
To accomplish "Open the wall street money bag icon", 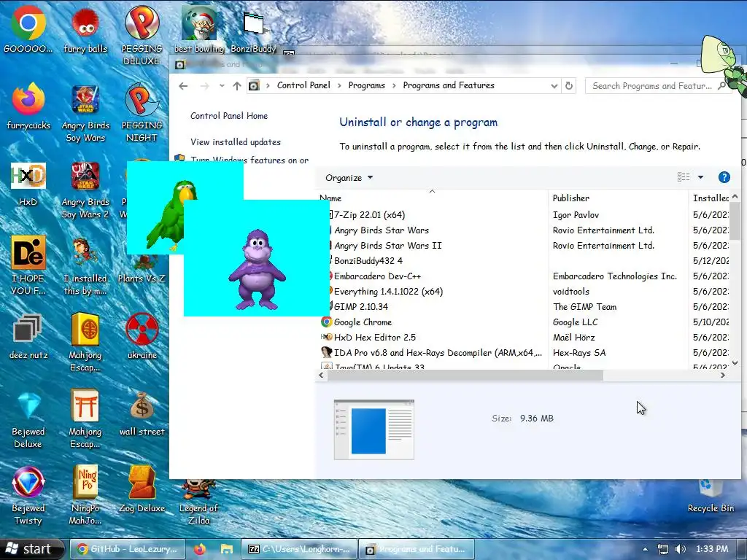I will [x=142, y=413].
